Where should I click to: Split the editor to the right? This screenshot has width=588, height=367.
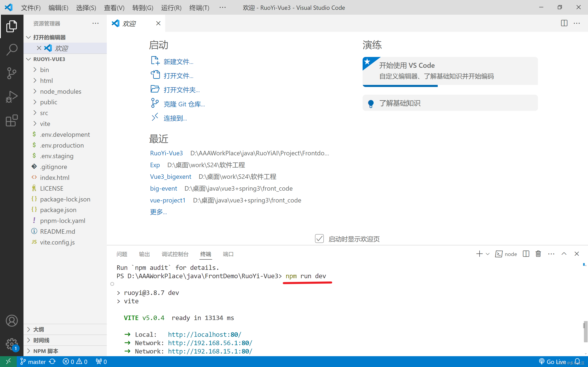point(564,23)
